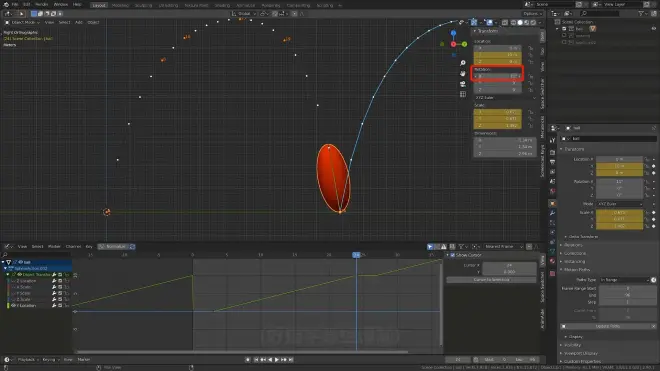The width and height of the screenshot is (660, 371).
Task: Toggle X-ray mode in viewport header
Action: pyautogui.click(x=504, y=22)
